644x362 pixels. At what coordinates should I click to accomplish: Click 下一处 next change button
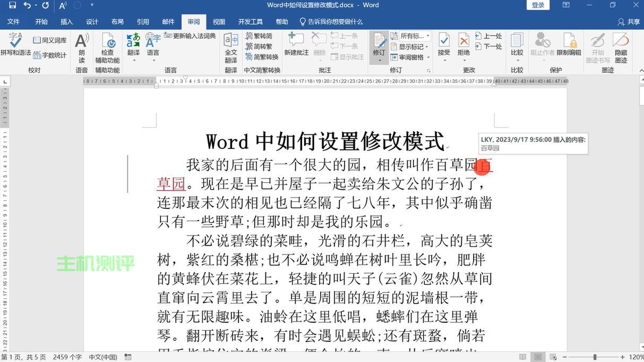pos(488,47)
